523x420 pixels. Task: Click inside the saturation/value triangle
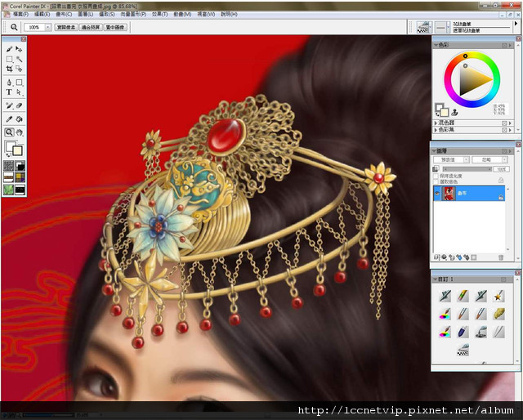coord(472,79)
